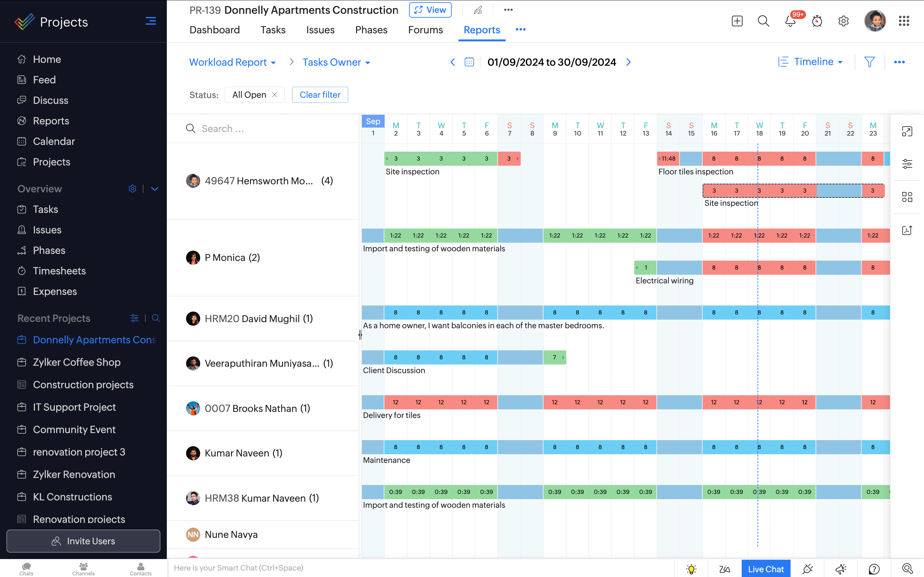The height and width of the screenshot is (577, 924).
Task: Open customize view sliders icon
Action: tap(907, 164)
